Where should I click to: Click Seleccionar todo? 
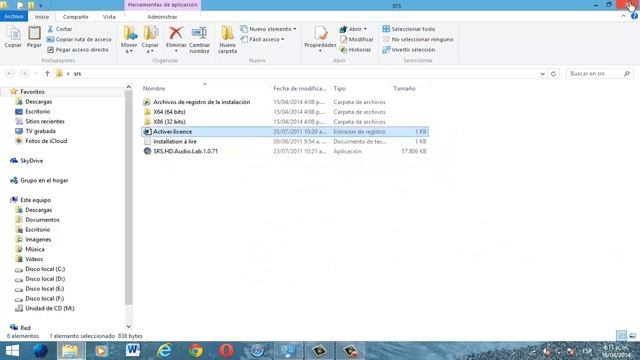[409, 29]
